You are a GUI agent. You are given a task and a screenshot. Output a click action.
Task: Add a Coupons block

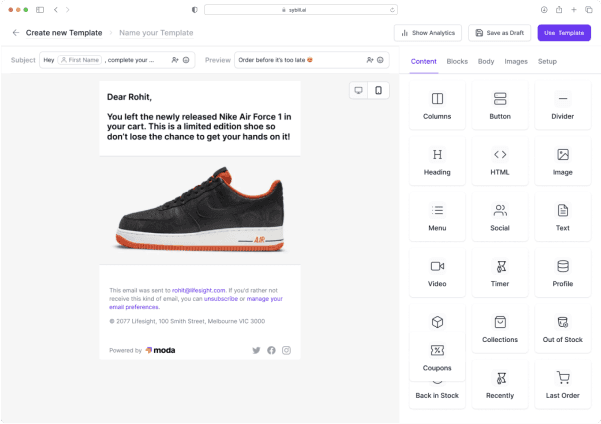pos(437,357)
